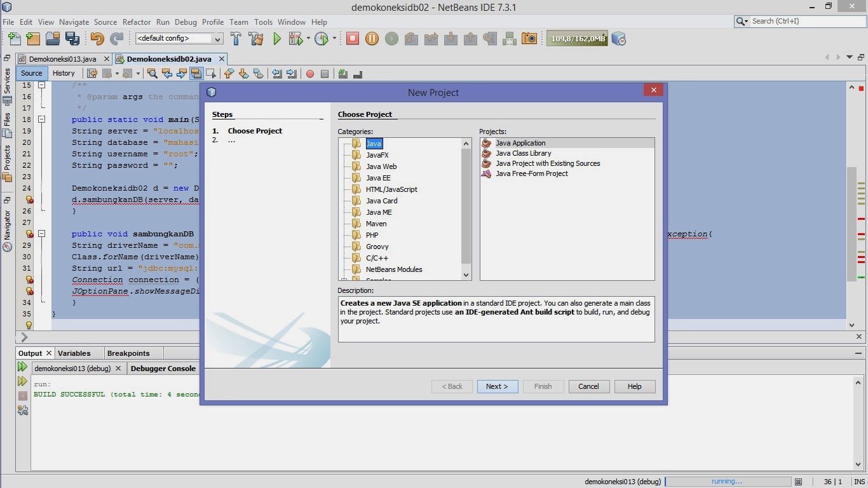Click the wrench settings icon in Output panel
The image size is (868, 488).
[x=23, y=410]
